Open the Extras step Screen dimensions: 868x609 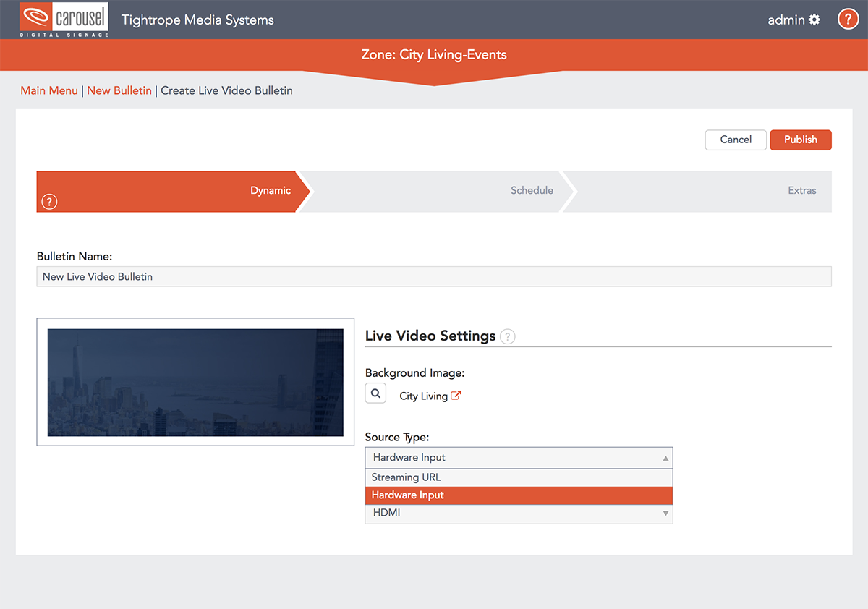801,190
